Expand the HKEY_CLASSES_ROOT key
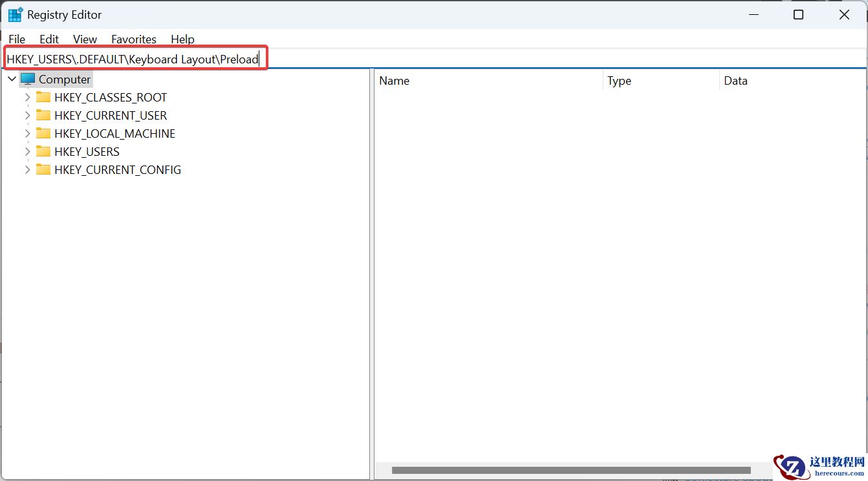Viewport: 868px width, 481px height. click(x=27, y=98)
